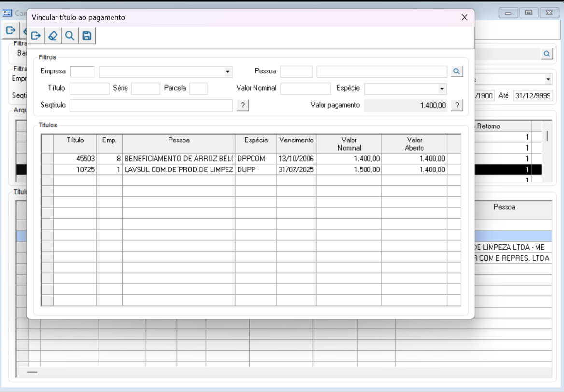
Task: Click Valor Nominal cell 1.500,00
Action: click(349, 170)
